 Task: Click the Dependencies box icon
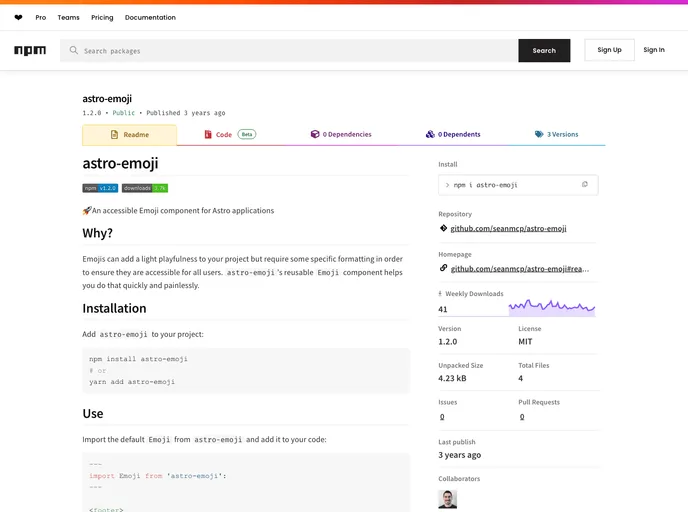pyautogui.click(x=315, y=134)
